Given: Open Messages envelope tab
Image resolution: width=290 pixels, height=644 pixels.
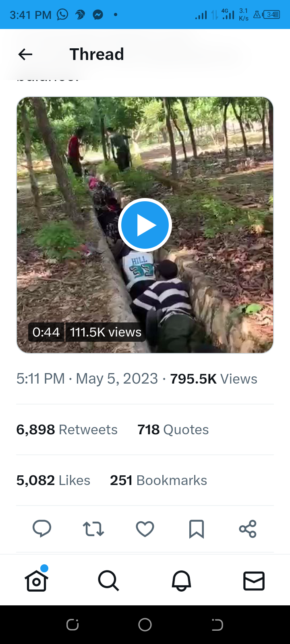Looking at the screenshot, I should click(x=254, y=581).
